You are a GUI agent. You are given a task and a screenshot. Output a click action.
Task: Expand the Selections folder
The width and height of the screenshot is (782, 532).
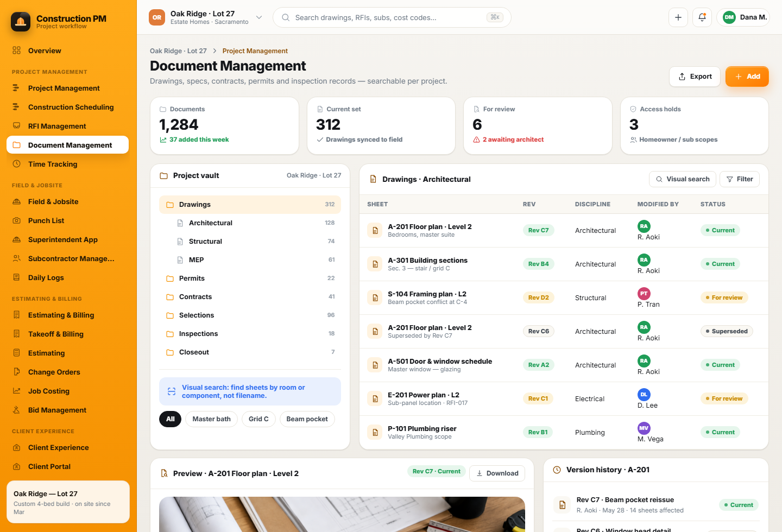(250, 315)
